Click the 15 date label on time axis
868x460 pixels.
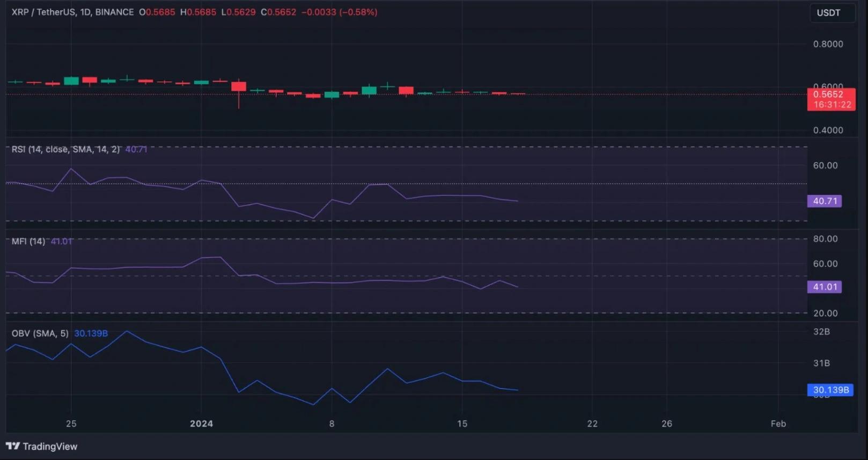coord(462,424)
